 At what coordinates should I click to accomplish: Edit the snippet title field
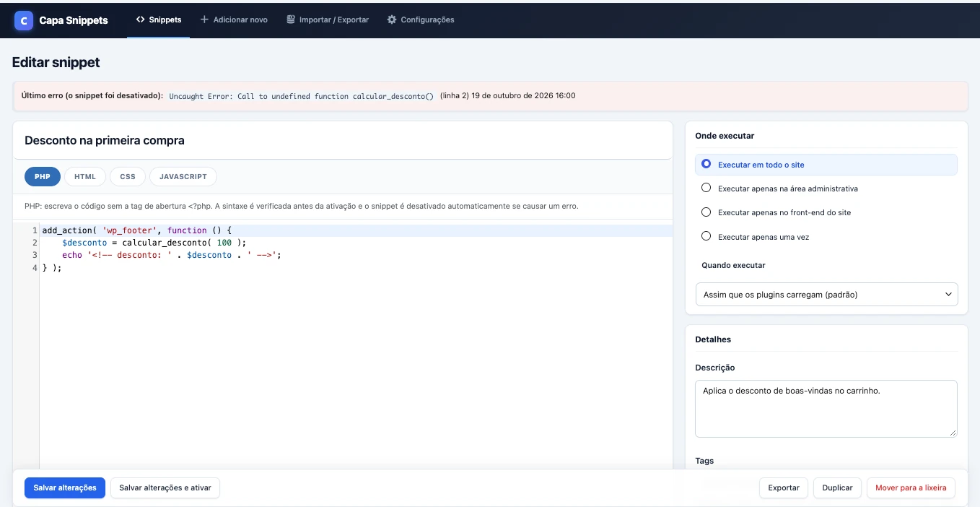[343, 141]
